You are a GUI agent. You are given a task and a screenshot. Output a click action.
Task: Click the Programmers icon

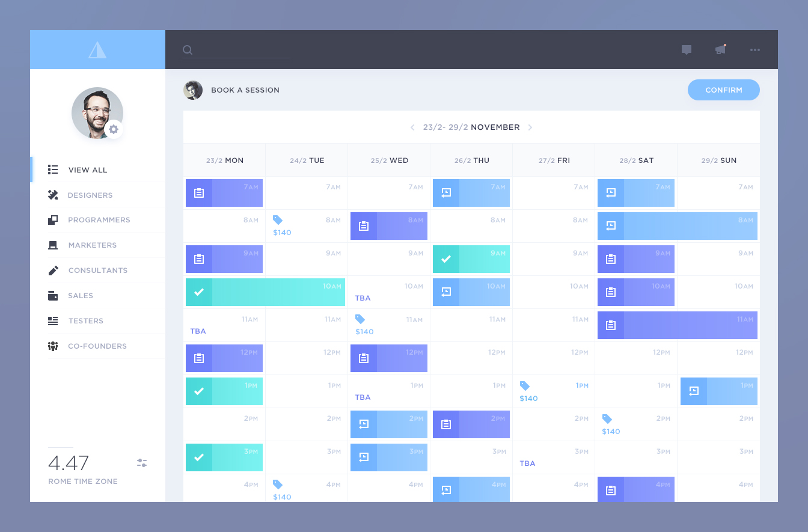pos(53,220)
